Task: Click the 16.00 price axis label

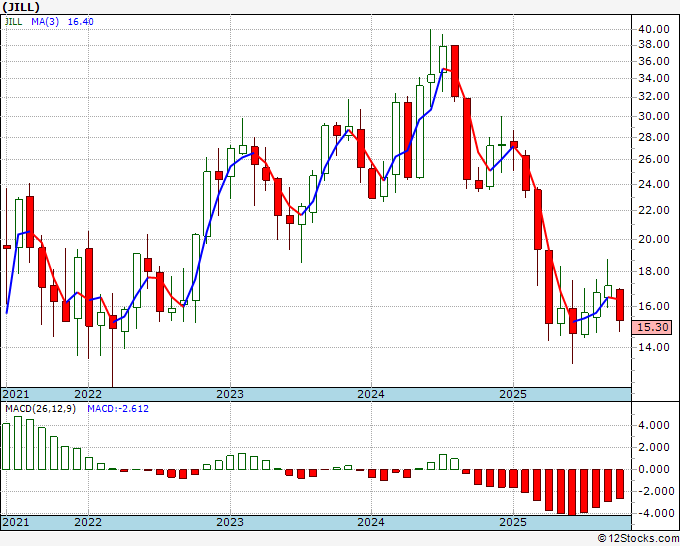Action: (654, 306)
